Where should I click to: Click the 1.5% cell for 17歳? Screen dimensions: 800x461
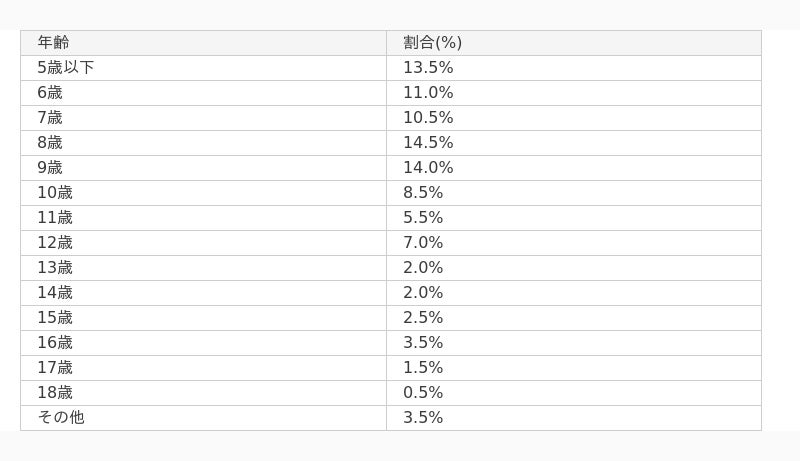coord(423,368)
